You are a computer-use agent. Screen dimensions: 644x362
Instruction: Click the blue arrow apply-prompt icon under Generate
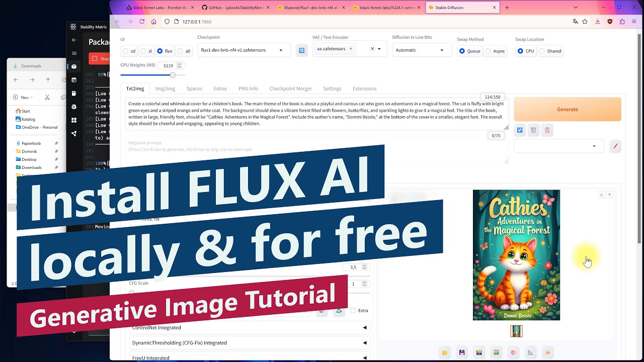point(520,130)
